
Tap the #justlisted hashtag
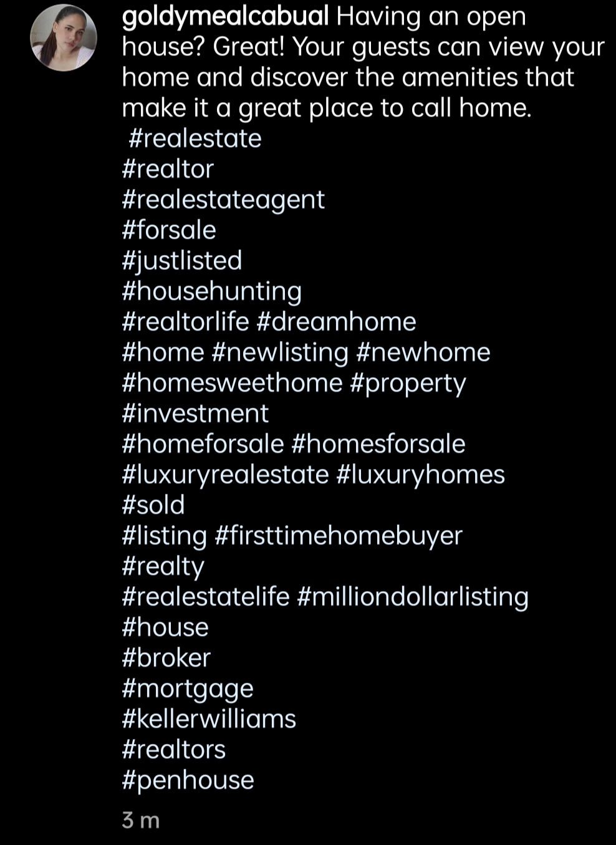[x=182, y=261]
